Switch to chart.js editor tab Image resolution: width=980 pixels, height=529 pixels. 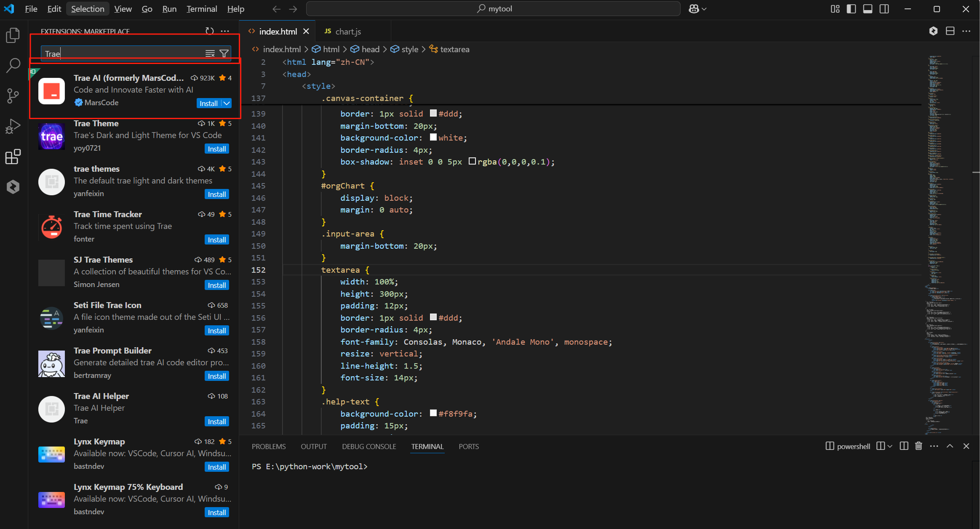point(347,32)
